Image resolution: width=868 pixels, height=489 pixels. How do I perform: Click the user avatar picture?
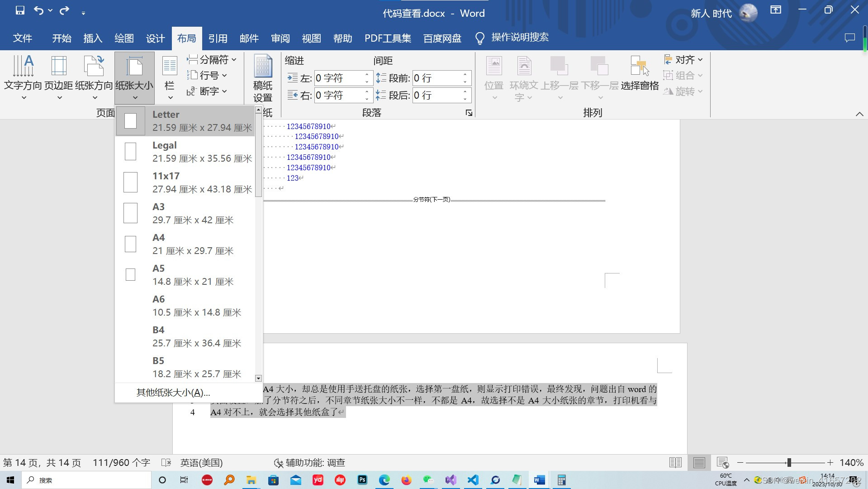pyautogui.click(x=748, y=13)
